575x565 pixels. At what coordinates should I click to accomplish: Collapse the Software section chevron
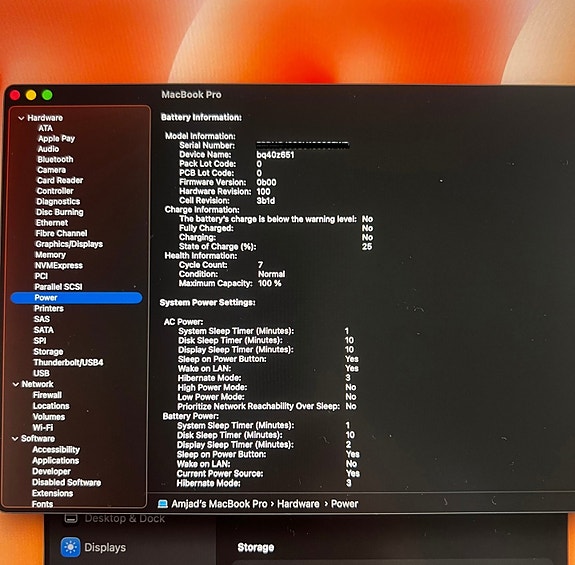tap(15, 439)
